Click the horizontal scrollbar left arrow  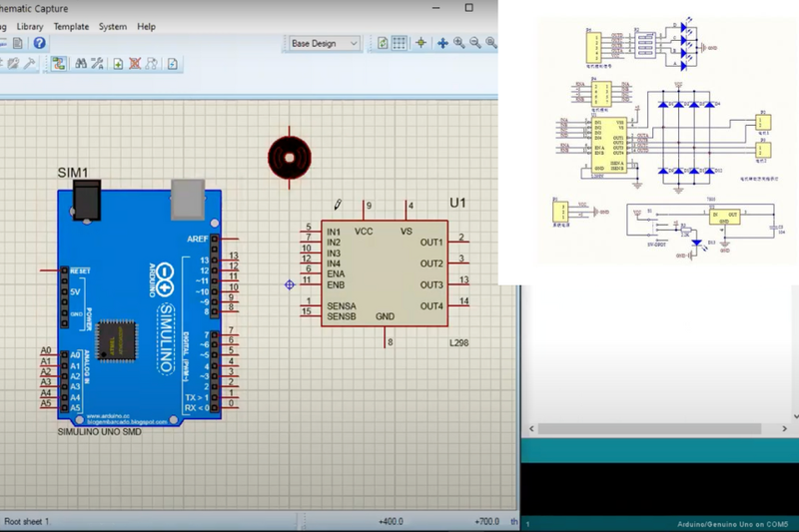[531, 428]
